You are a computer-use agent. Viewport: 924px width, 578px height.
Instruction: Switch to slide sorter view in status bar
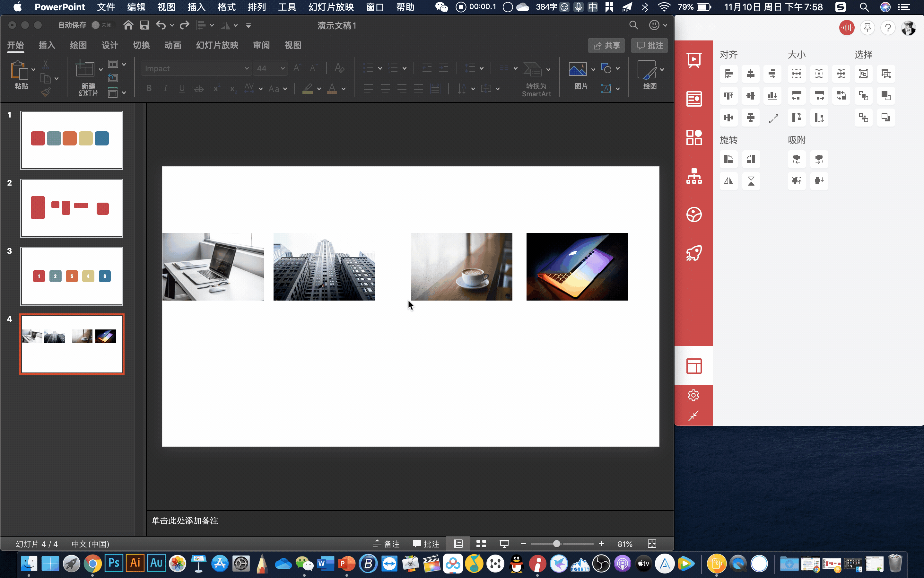481,544
